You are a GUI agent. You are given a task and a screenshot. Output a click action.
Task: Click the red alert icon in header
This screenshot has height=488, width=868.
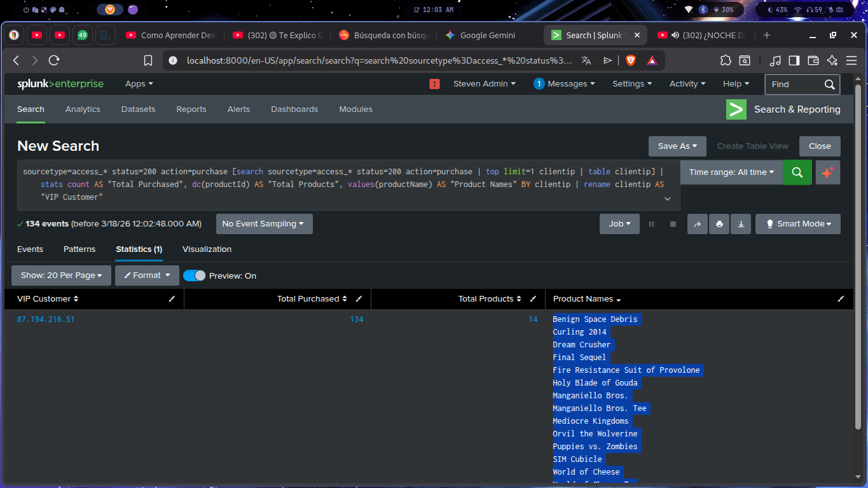[435, 84]
